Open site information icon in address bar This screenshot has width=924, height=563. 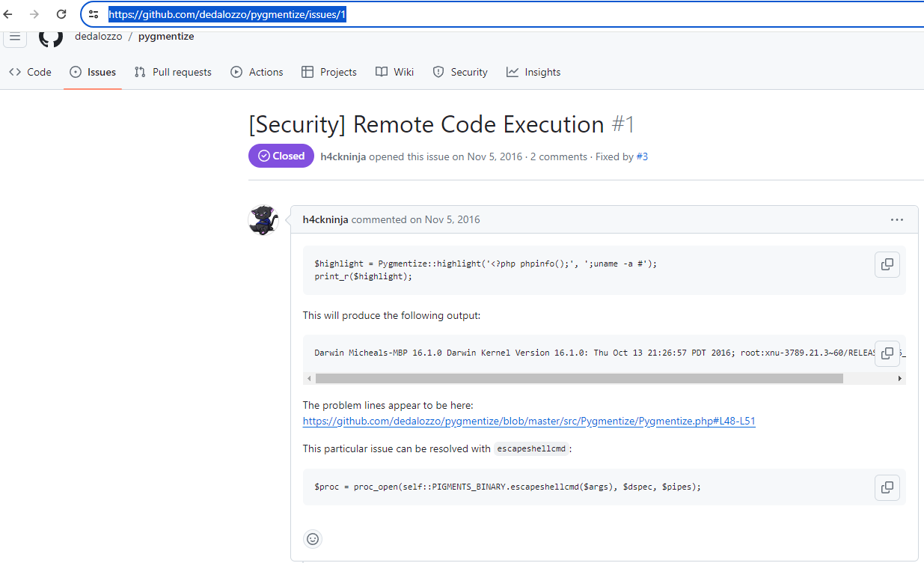click(94, 14)
